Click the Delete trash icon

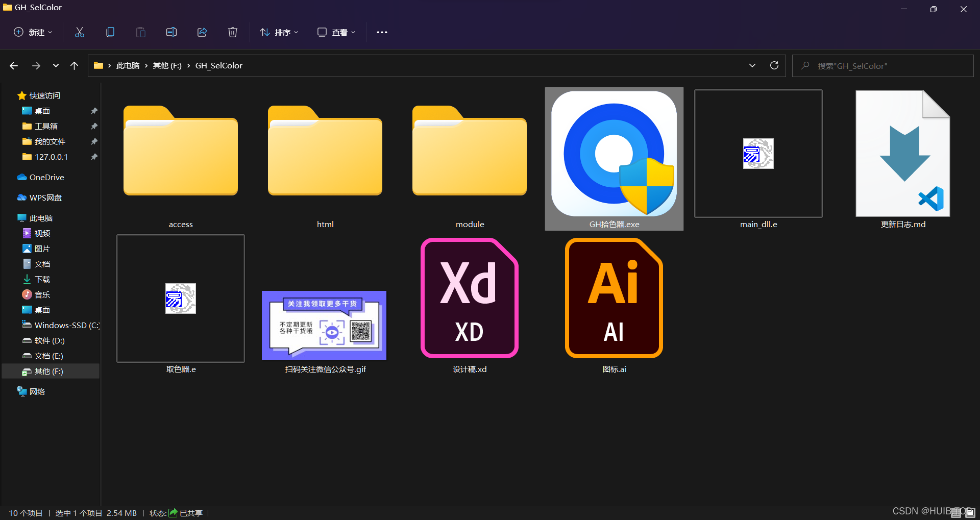pos(233,32)
